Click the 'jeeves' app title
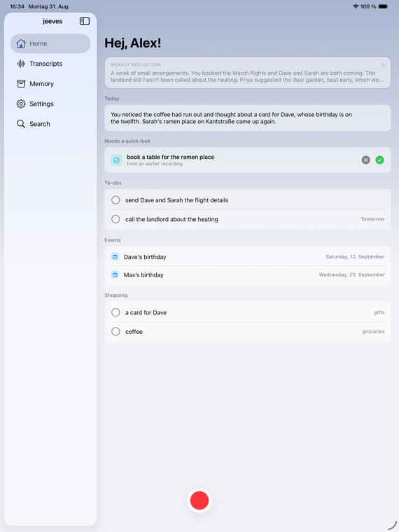 pyautogui.click(x=52, y=21)
